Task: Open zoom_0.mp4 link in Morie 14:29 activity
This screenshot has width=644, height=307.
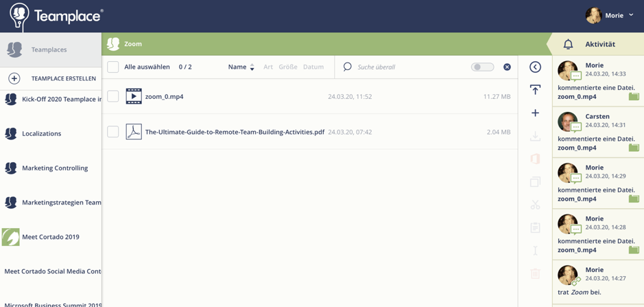Action: pos(577,198)
